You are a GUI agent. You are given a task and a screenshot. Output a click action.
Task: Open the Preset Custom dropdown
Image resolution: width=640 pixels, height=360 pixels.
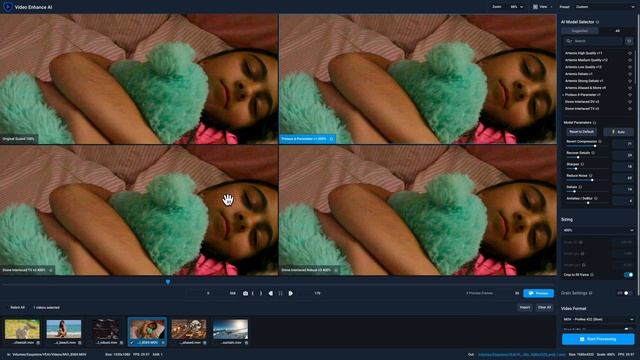coord(605,7)
